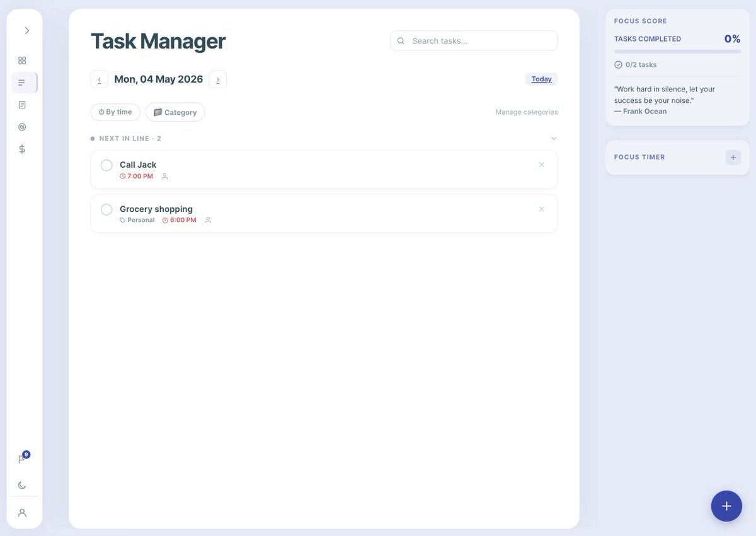
Task: Sort tasks By time
Action: click(x=115, y=112)
